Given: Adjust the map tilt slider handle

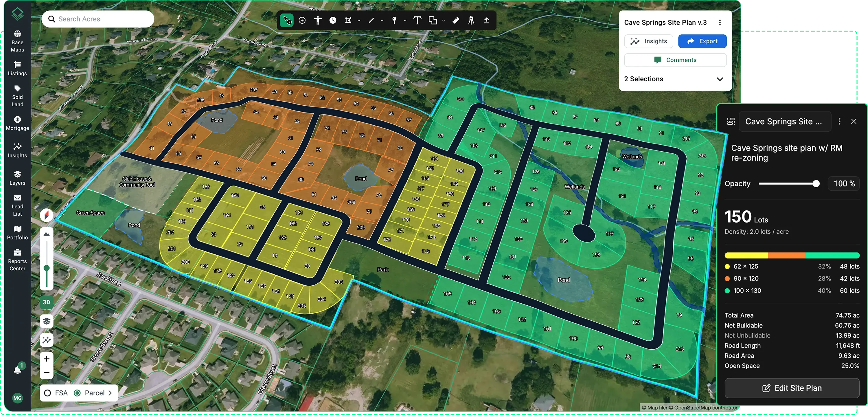Looking at the screenshot, I should pos(47,268).
